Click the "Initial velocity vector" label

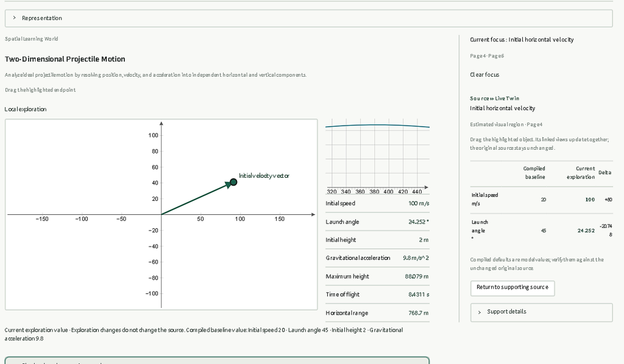[264, 176]
